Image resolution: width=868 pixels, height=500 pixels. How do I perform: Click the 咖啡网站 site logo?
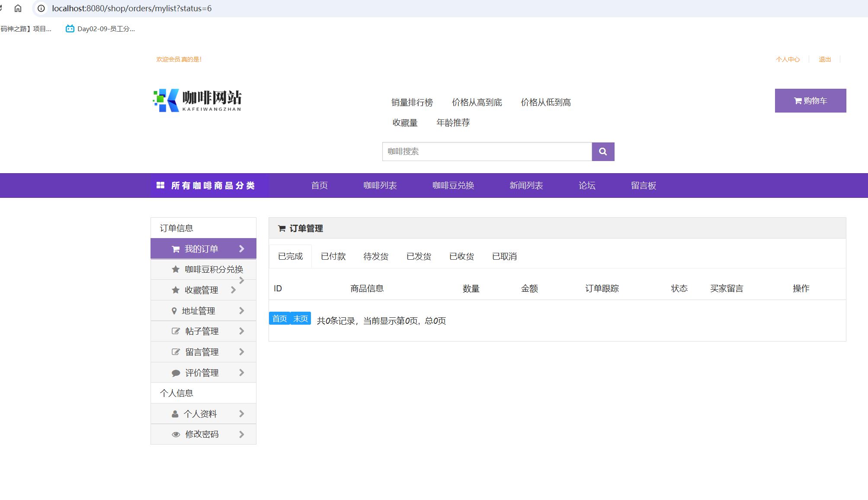pos(197,100)
